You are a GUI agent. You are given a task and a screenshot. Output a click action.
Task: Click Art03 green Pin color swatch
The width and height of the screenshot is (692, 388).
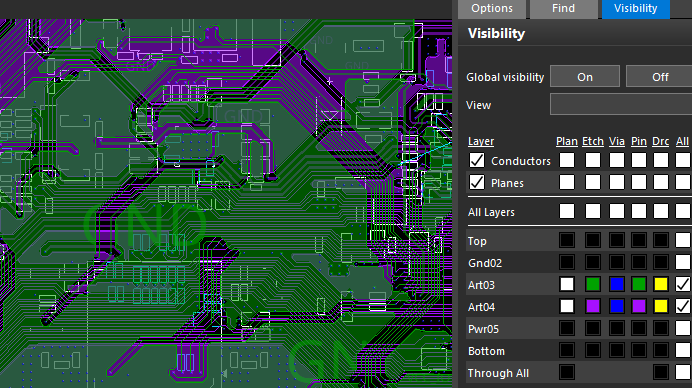click(x=639, y=284)
